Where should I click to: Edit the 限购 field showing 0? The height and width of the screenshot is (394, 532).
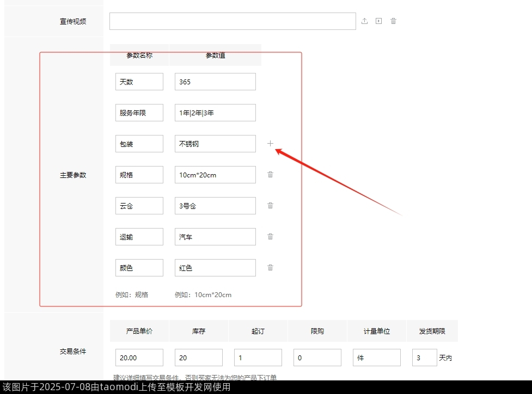click(317, 358)
